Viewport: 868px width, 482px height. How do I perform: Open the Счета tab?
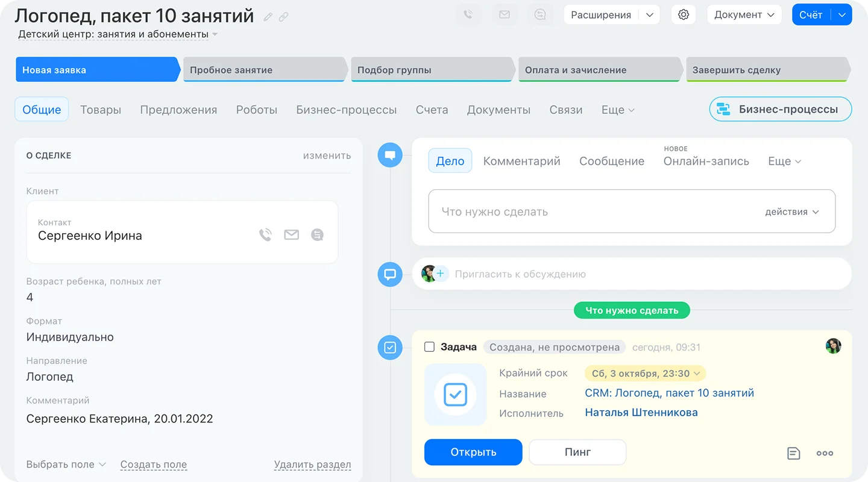point(432,110)
